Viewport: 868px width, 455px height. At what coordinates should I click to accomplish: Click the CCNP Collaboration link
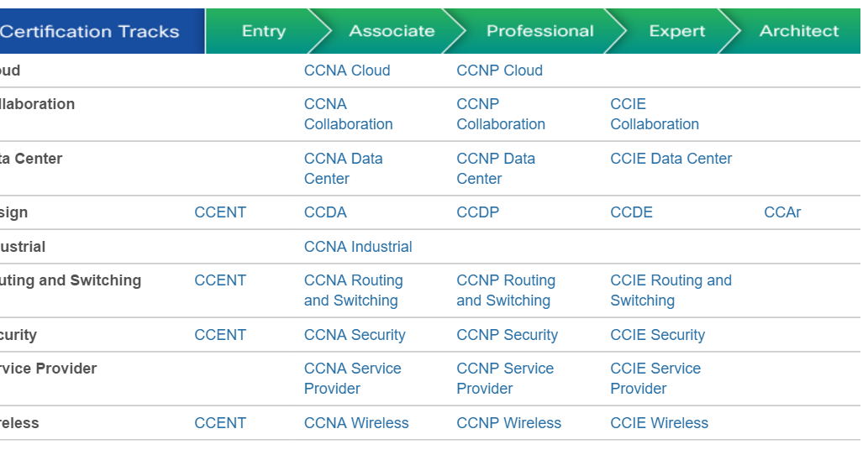(501, 114)
